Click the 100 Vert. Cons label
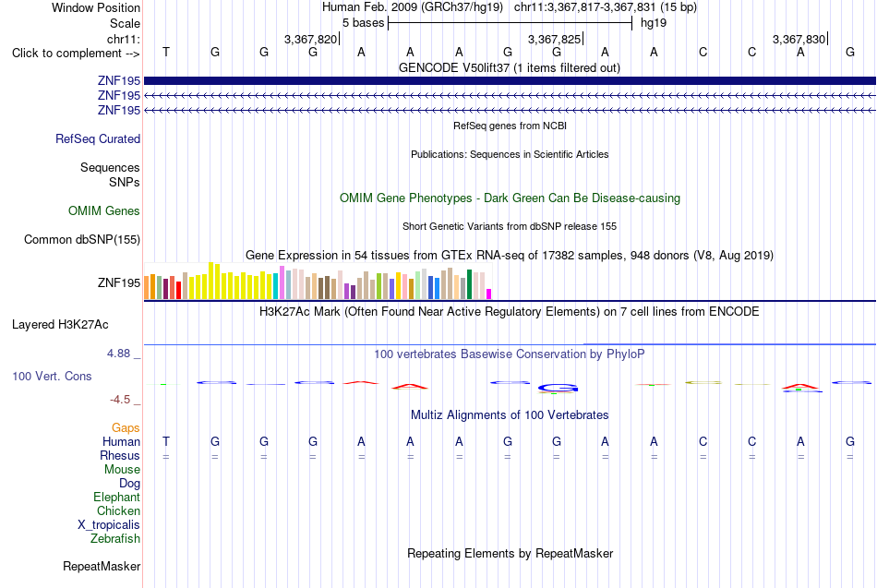 52,376
